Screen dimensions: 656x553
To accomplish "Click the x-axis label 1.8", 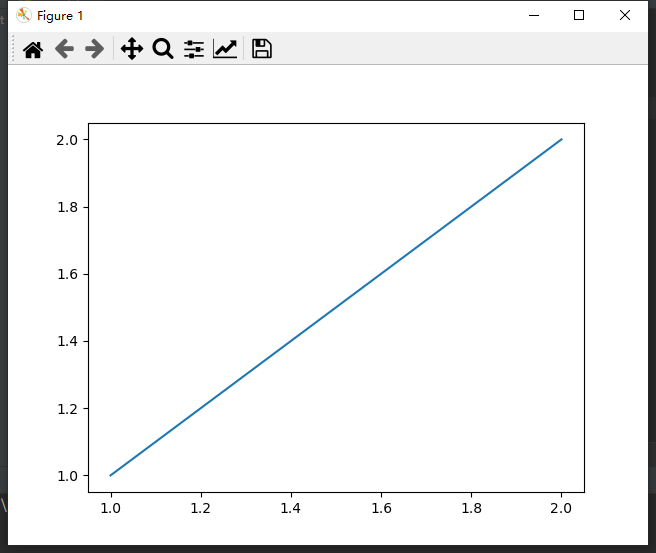I will pos(472,508).
